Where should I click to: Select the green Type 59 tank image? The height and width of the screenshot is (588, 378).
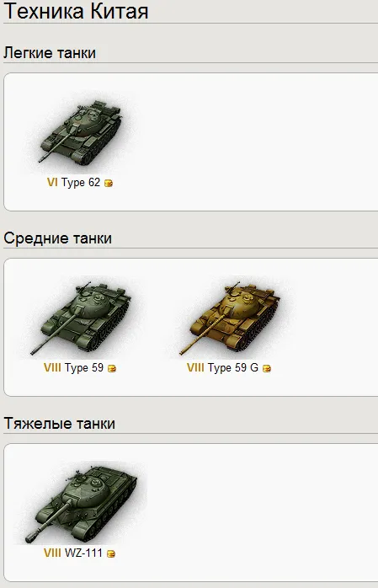[80, 318]
